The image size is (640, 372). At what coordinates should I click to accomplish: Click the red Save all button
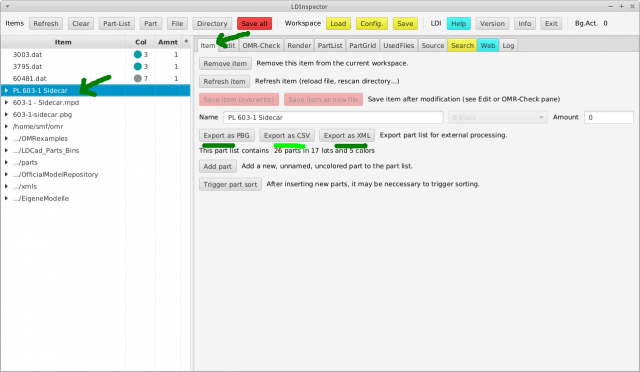click(x=254, y=24)
